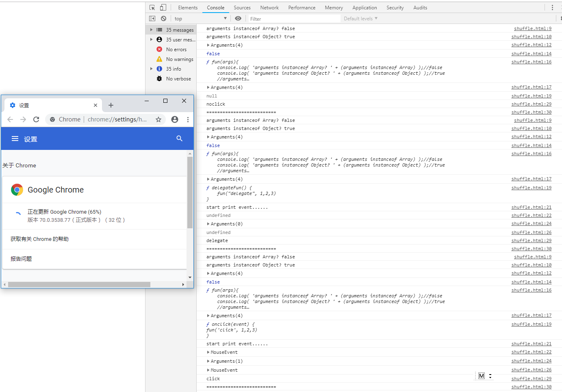
Task: Click the show console sidebar icon
Action: 152,19
